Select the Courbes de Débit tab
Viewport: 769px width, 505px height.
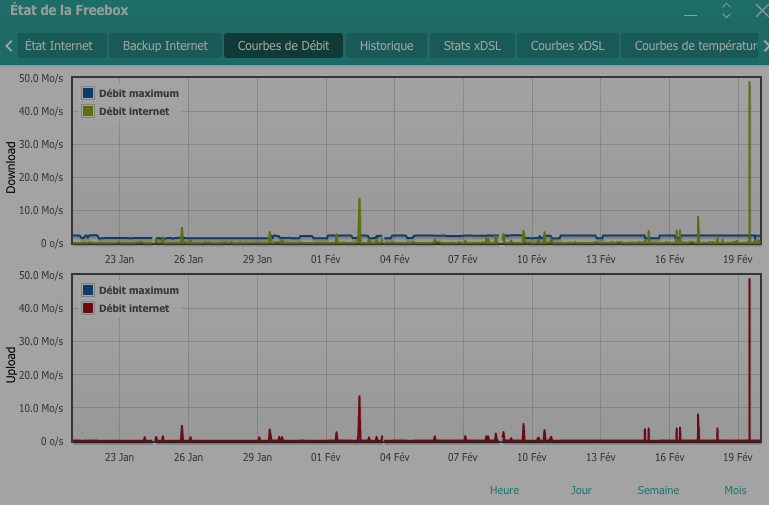[283, 46]
